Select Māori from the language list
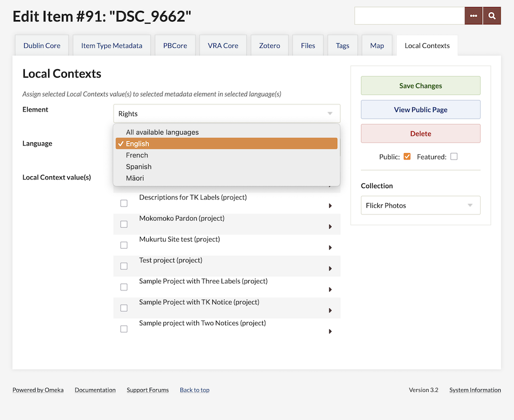 [135, 178]
